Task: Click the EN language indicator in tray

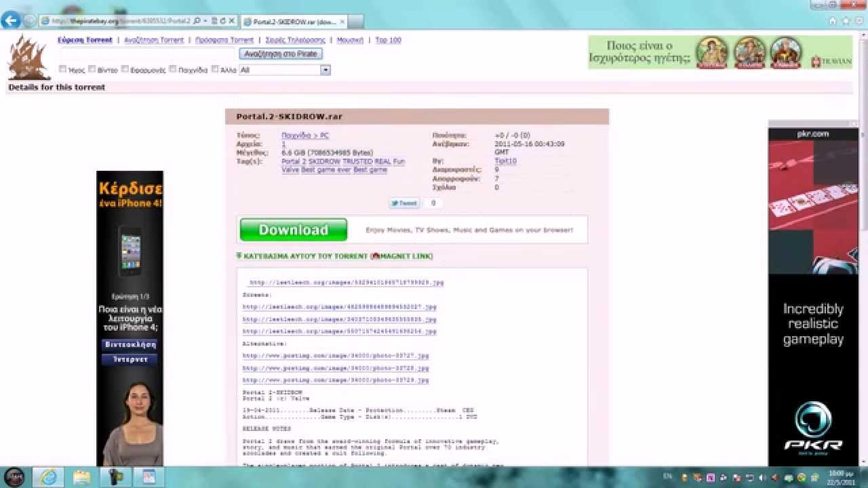Action: coord(667,477)
